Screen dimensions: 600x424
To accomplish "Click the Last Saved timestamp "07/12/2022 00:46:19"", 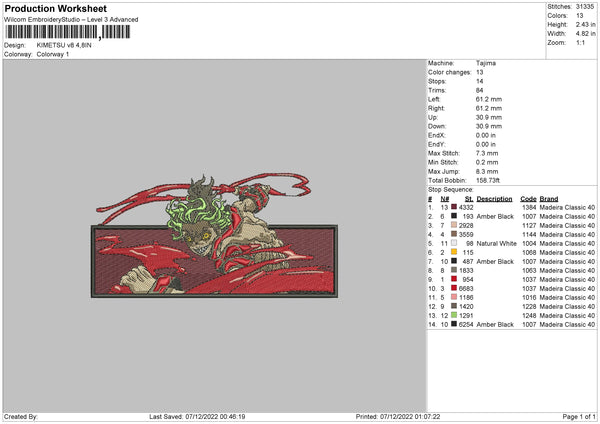I will 215,417.
